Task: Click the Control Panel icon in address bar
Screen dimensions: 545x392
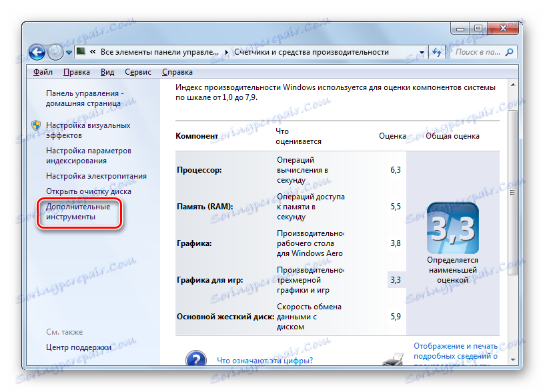Action: [x=81, y=52]
